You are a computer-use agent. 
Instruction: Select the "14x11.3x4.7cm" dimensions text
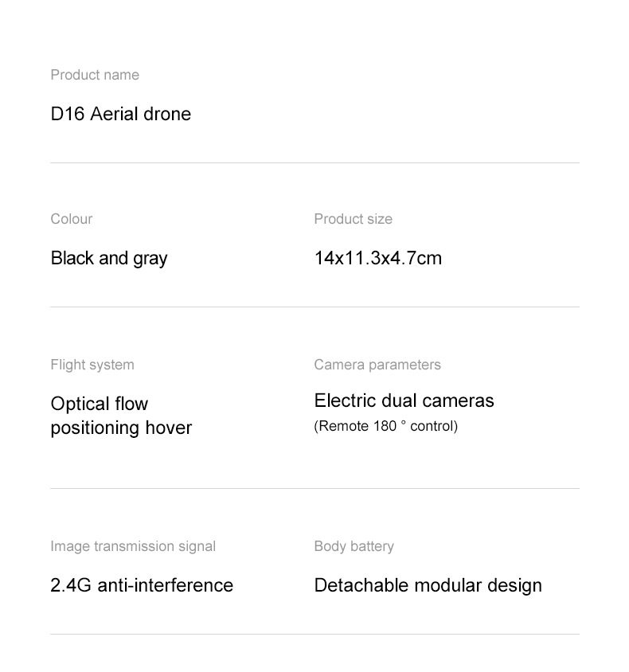click(x=377, y=258)
